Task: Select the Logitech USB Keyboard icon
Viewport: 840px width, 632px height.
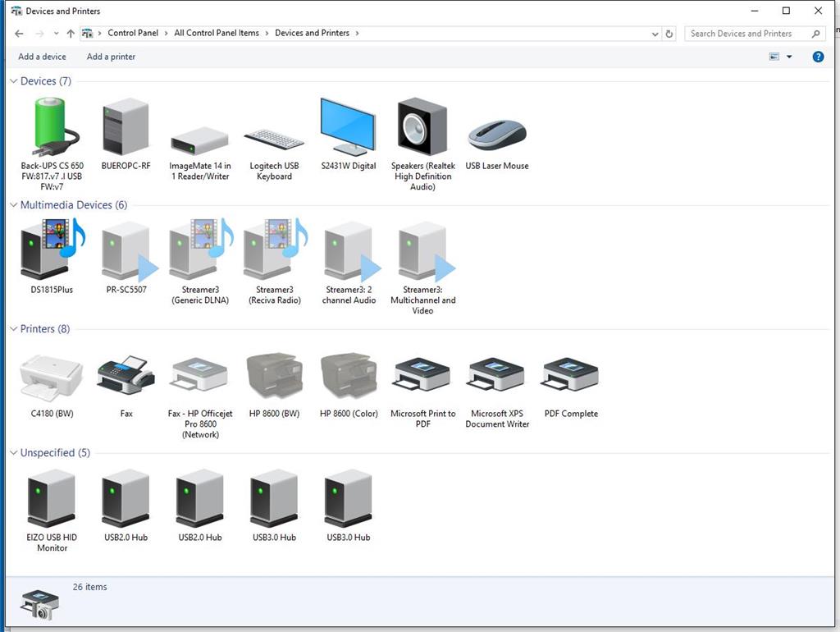Action: click(274, 140)
